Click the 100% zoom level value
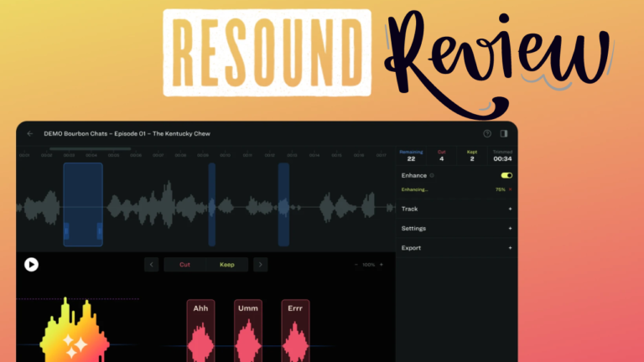Image resolution: width=644 pixels, height=362 pixels. 368,265
